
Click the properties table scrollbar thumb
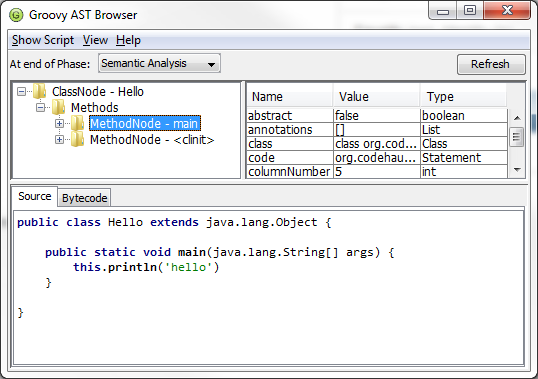517,137
